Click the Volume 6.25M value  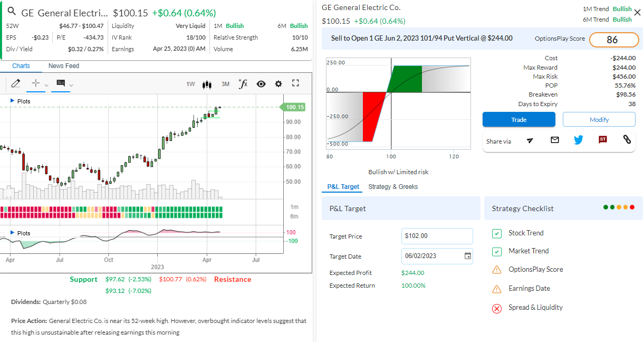pos(299,49)
